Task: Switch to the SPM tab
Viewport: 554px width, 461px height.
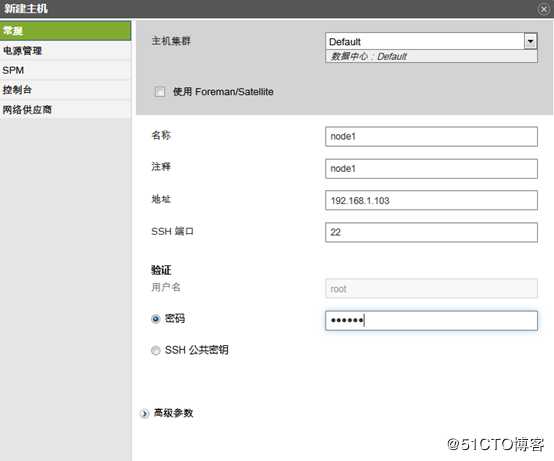Action: tap(65, 70)
